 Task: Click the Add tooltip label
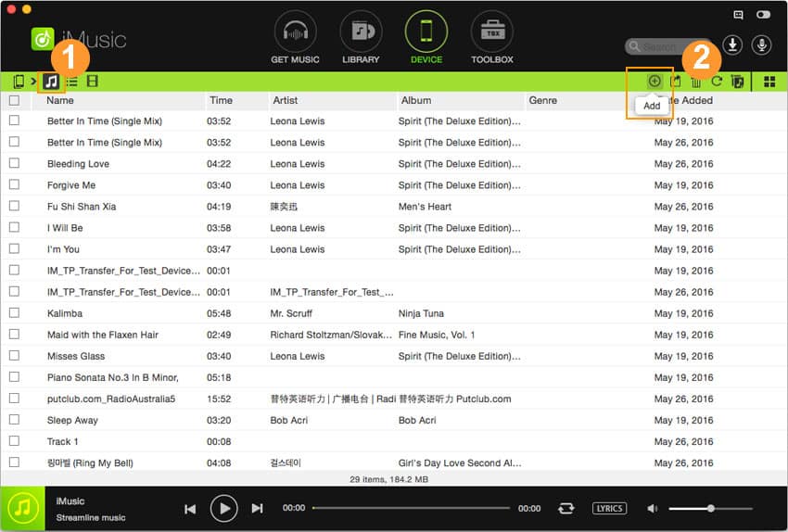652,106
